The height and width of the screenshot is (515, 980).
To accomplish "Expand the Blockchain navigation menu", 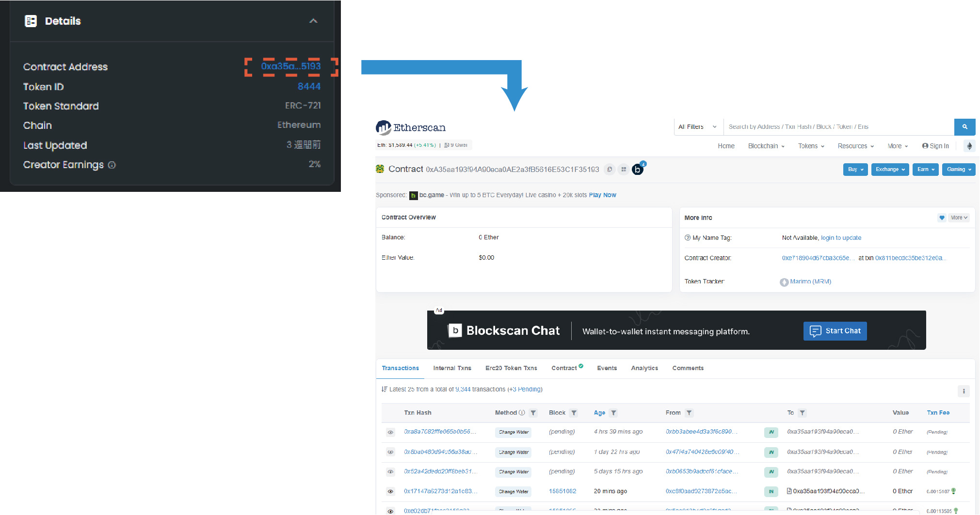I will tap(766, 146).
